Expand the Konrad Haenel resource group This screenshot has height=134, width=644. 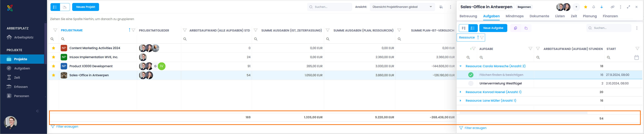pos(460,92)
